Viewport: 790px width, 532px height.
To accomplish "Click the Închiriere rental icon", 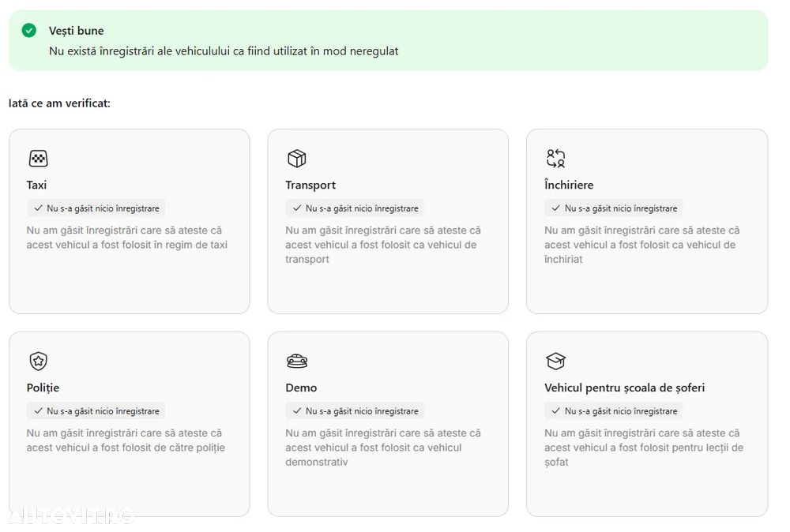I will [555, 159].
